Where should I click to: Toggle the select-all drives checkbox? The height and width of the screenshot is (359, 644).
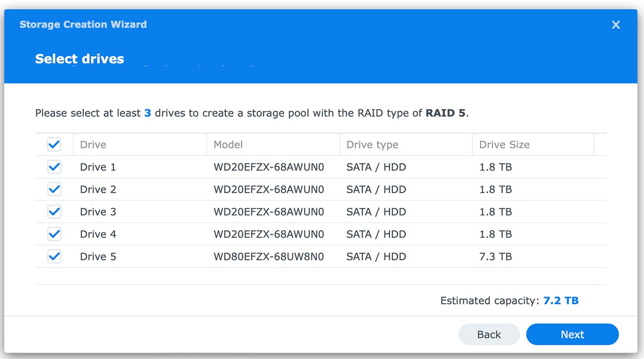pyautogui.click(x=54, y=144)
